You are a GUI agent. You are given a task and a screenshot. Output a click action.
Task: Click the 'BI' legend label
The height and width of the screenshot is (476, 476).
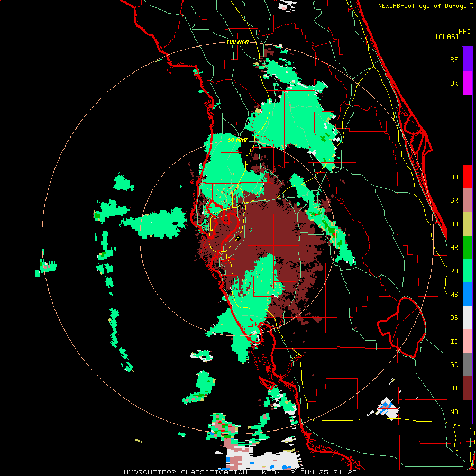tap(454, 388)
